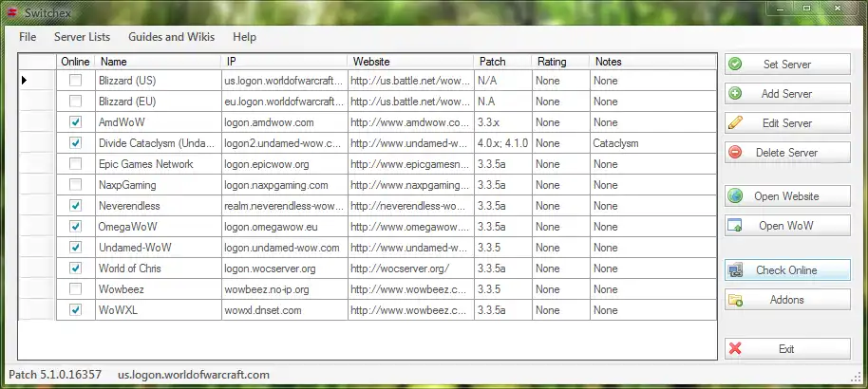Check Online box for Wowbeez

click(75, 289)
